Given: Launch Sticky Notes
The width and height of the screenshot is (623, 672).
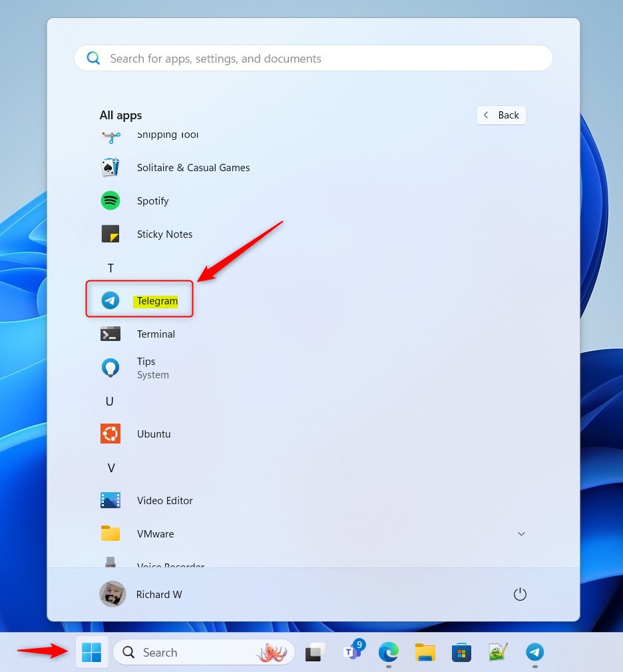Looking at the screenshot, I should click(164, 234).
